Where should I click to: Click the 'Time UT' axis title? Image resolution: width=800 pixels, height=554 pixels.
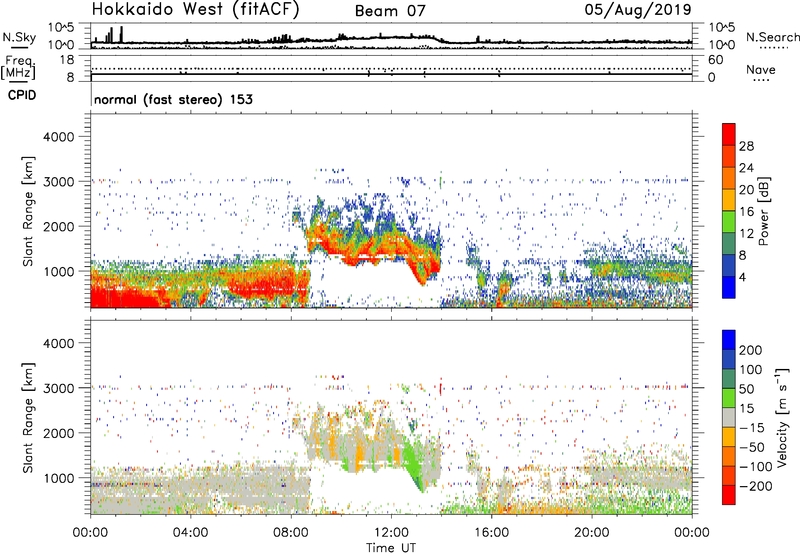click(x=391, y=547)
